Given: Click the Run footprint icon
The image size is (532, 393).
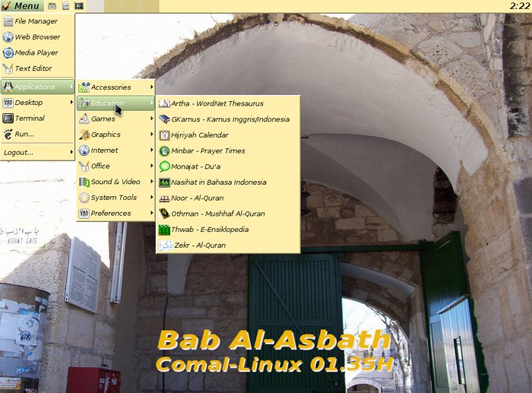Looking at the screenshot, I should click(x=8, y=134).
